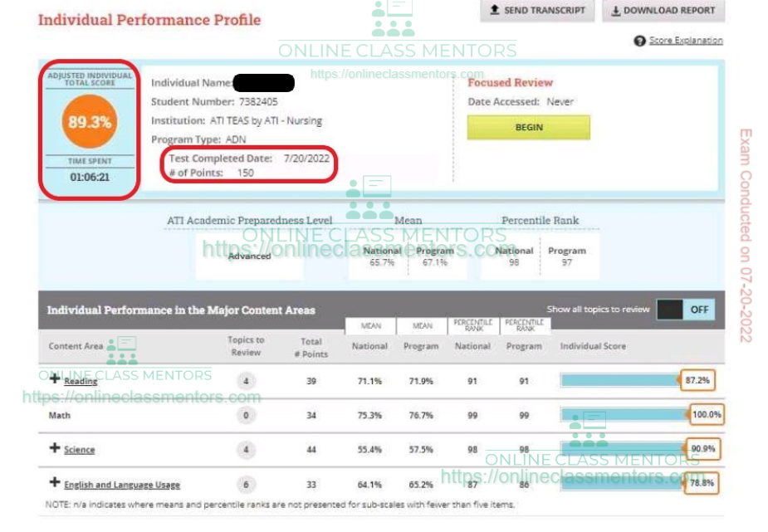Expand the Science content area plus sign
Image resolution: width=768 pixels, height=532 pixels.
[55, 448]
